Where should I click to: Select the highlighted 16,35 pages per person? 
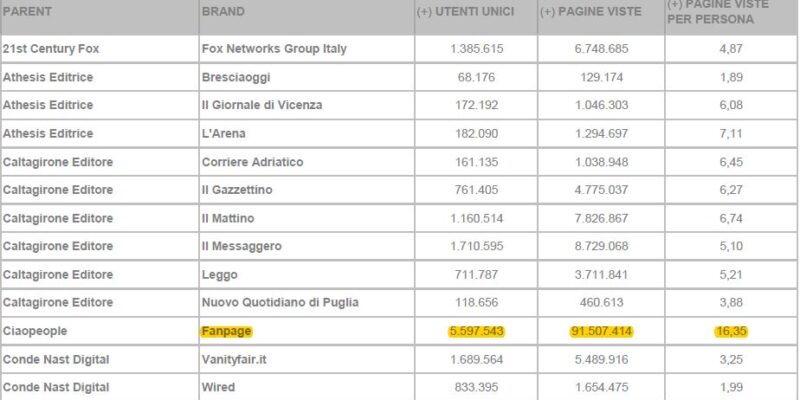pyautogui.click(x=731, y=332)
